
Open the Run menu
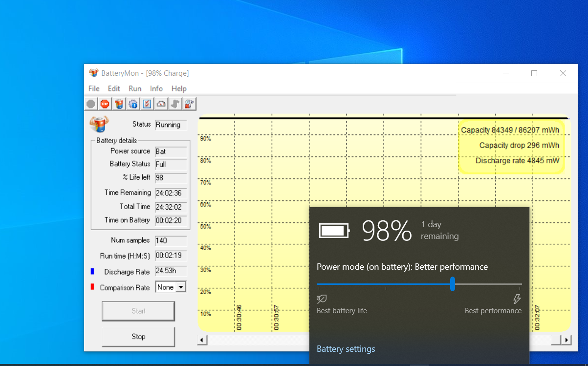tap(135, 88)
